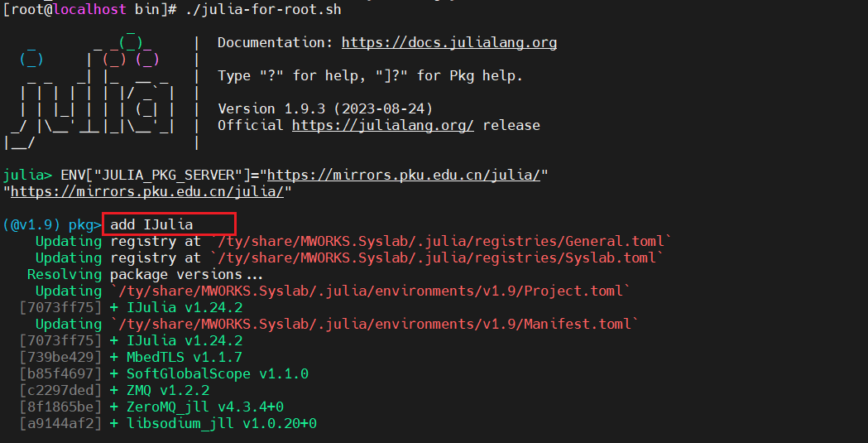
Task: Click the Project.toml environment path
Action: click(370, 291)
